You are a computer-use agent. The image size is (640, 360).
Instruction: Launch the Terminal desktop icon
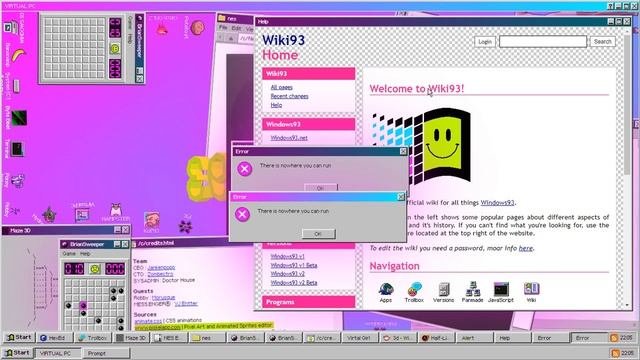pos(18,149)
